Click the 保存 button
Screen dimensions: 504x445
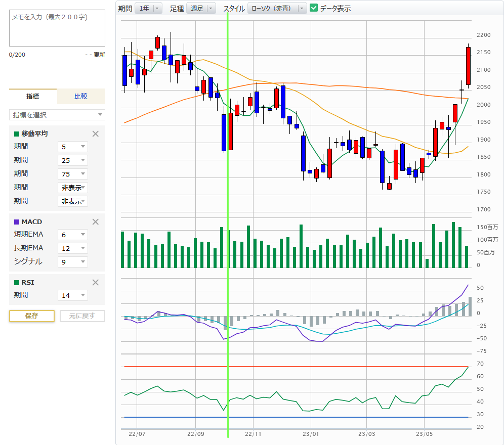[x=32, y=316]
